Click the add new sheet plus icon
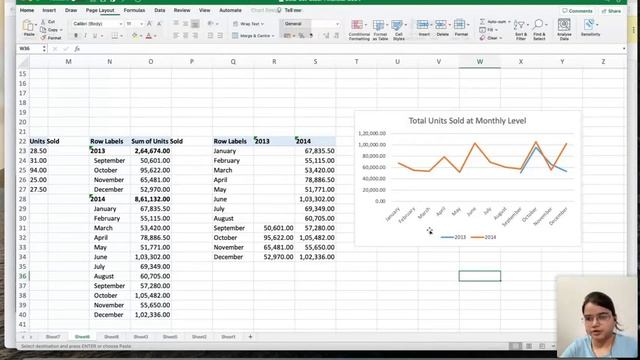 click(x=250, y=337)
